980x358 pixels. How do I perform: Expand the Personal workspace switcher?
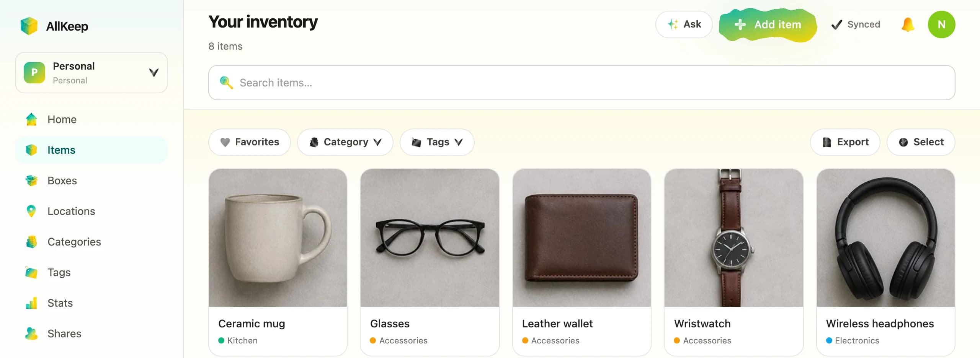click(x=91, y=73)
